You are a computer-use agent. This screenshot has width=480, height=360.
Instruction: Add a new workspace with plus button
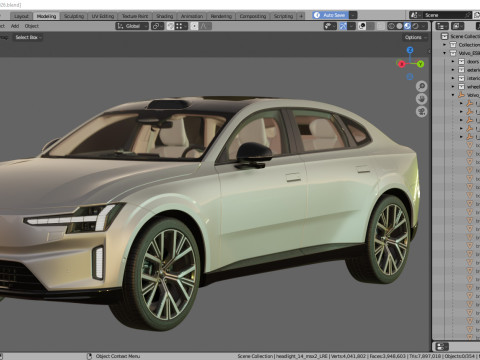(x=301, y=16)
